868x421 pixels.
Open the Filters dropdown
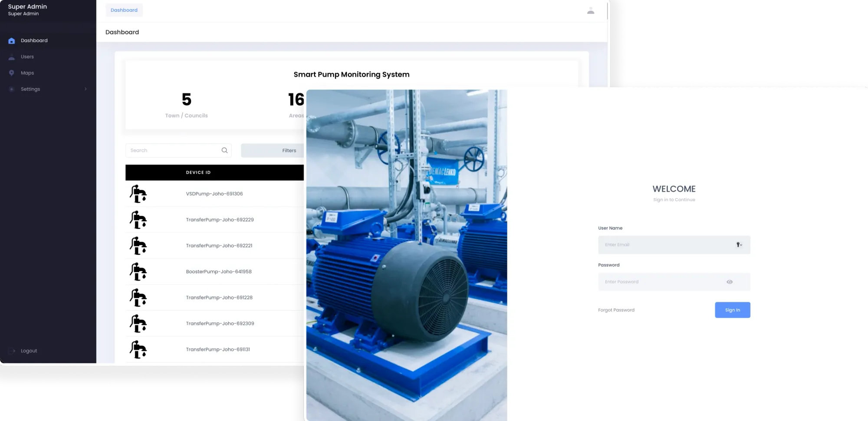(x=273, y=151)
